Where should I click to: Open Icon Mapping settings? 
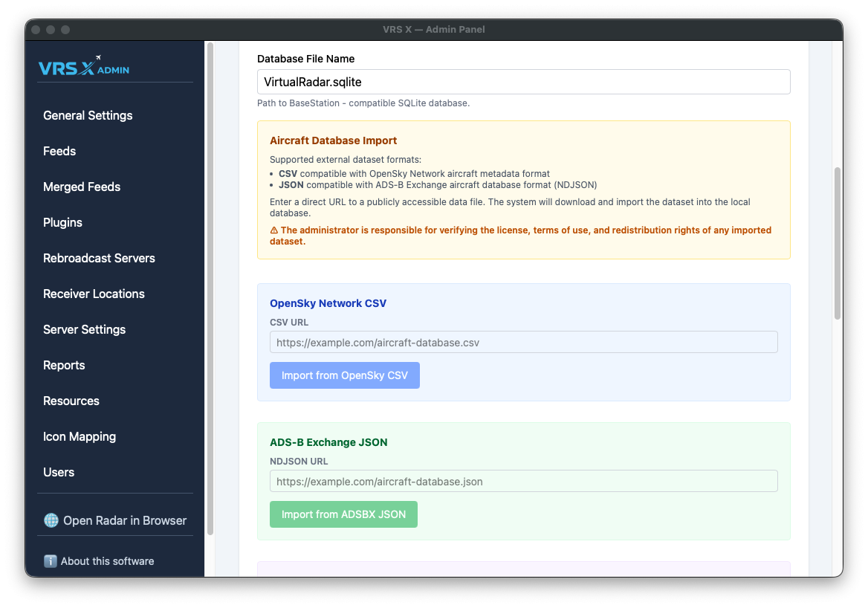pyautogui.click(x=80, y=436)
